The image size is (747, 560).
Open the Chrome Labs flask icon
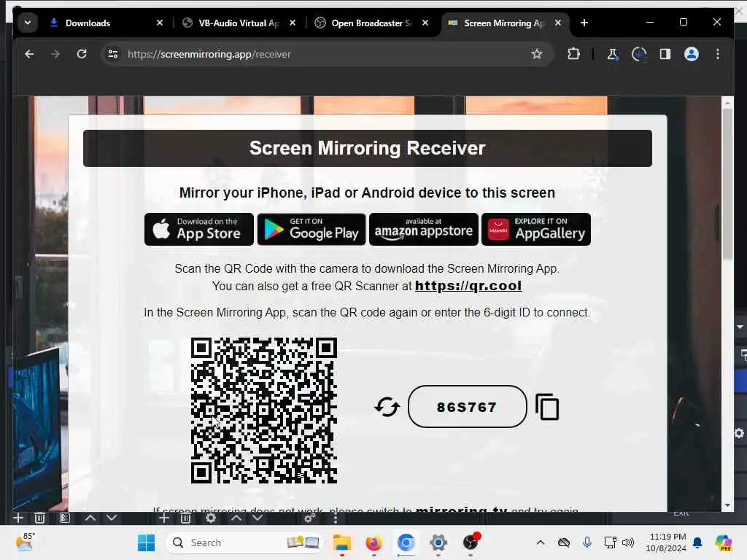click(x=613, y=54)
